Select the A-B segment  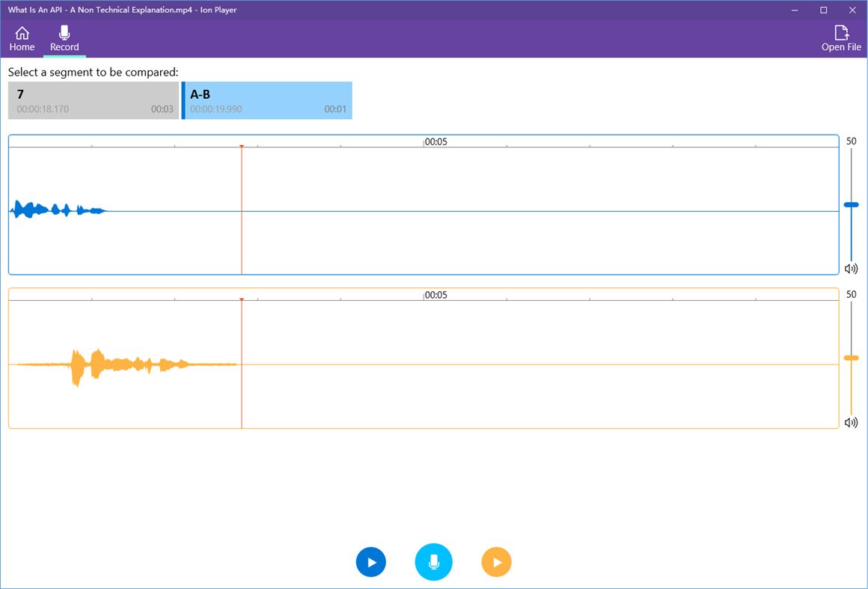pos(267,101)
